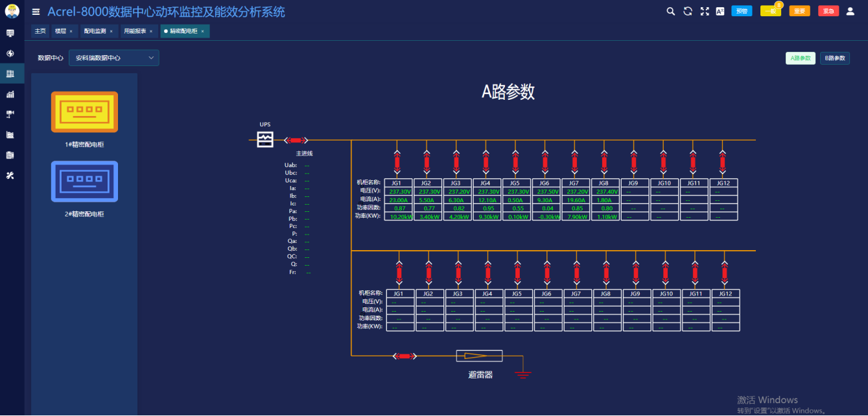868x416 pixels.
Task: Click the breaker before the surge arrester
Action: pyautogui.click(x=405, y=356)
